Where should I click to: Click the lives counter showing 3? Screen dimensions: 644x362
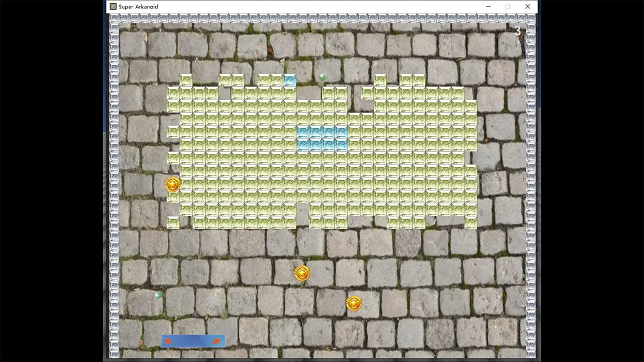point(518,31)
